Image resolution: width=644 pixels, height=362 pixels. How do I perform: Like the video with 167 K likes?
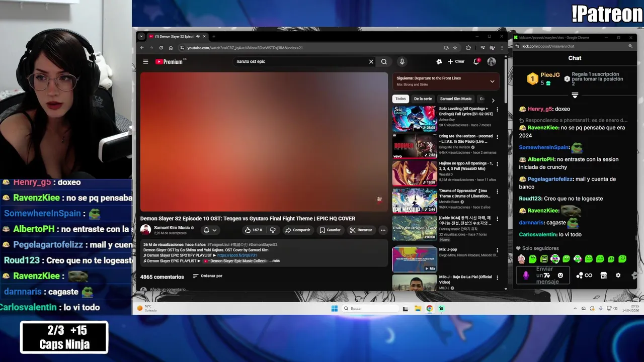[x=254, y=230]
